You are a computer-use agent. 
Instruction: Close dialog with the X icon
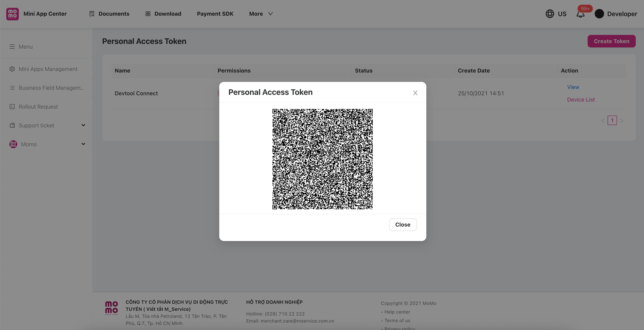(x=415, y=93)
